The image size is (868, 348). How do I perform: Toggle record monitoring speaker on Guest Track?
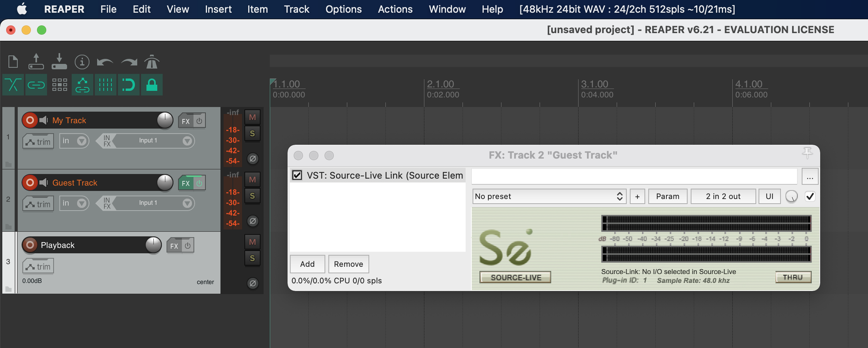[44, 182]
